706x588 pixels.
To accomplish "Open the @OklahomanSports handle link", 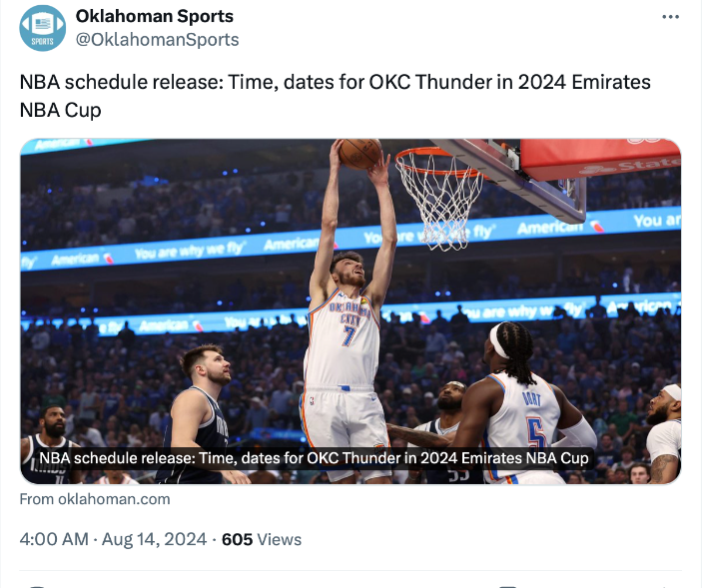I will click(157, 40).
